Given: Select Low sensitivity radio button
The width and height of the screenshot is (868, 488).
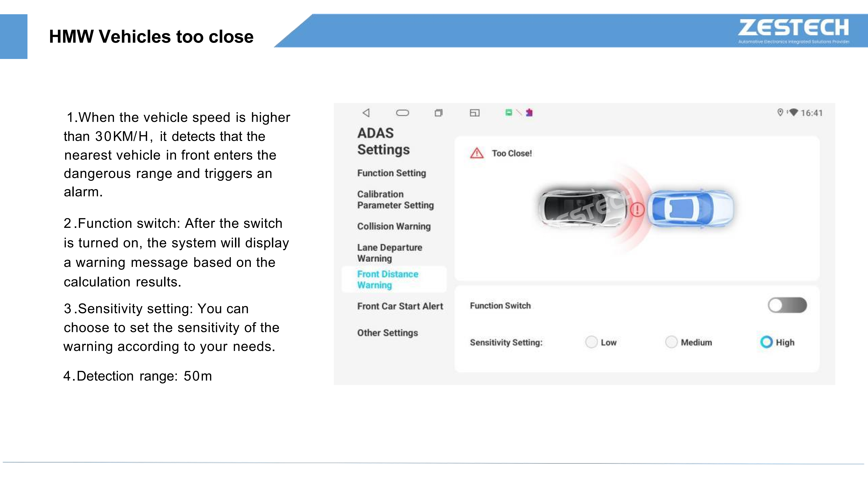Looking at the screenshot, I should 591,342.
